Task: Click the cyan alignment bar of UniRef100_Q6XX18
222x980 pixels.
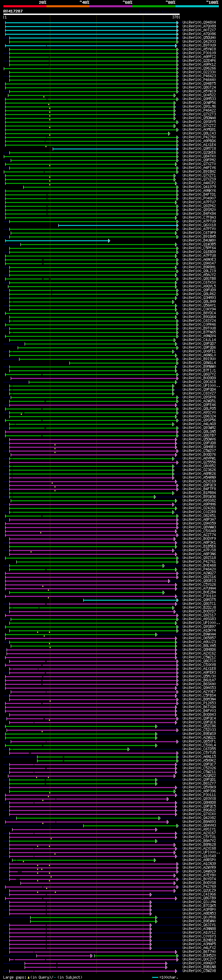Action: (x=118, y=225)
